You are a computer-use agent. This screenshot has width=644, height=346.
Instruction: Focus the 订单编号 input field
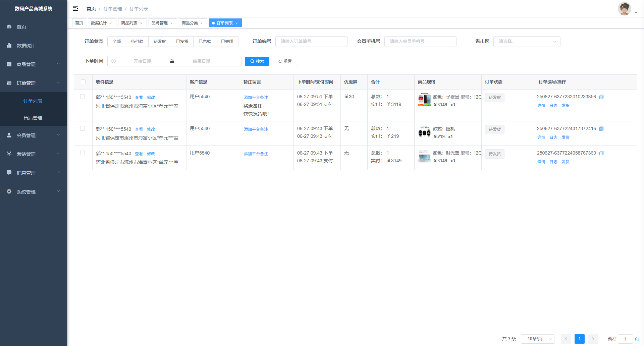[311, 42]
